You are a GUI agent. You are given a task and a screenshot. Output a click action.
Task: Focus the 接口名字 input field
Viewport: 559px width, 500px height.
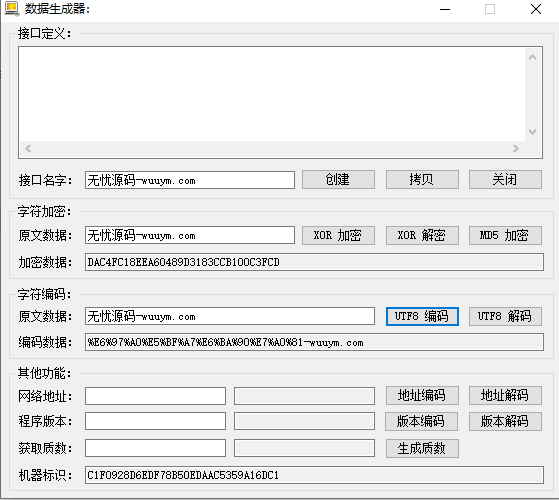(190, 180)
